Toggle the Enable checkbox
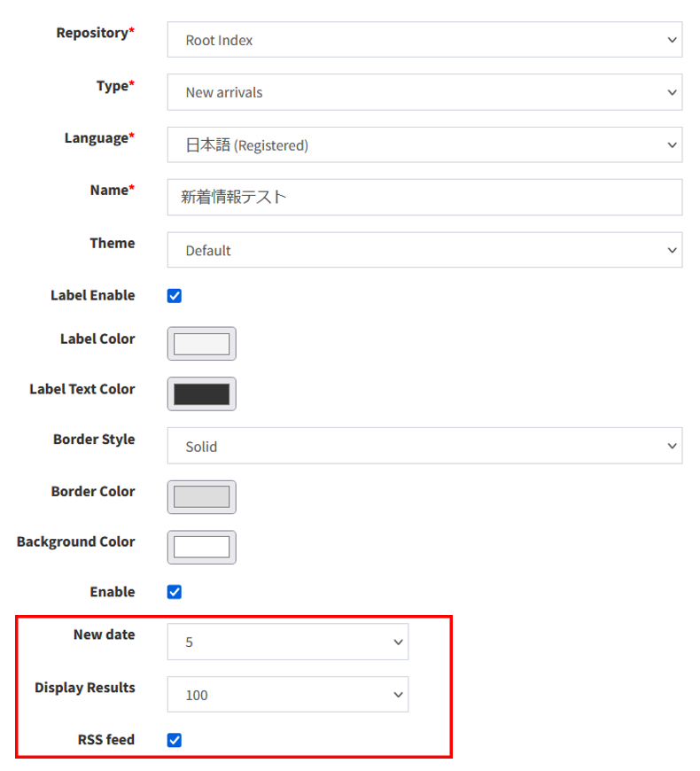The image size is (700, 771). [x=175, y=592]
